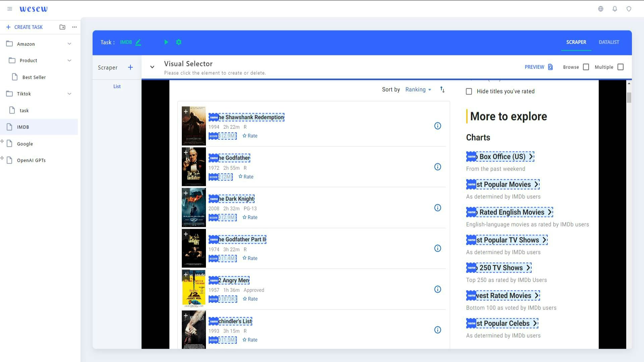Screen dimensions: 644x362
Task: Collapse the Product folder
Action: [69, 61]
